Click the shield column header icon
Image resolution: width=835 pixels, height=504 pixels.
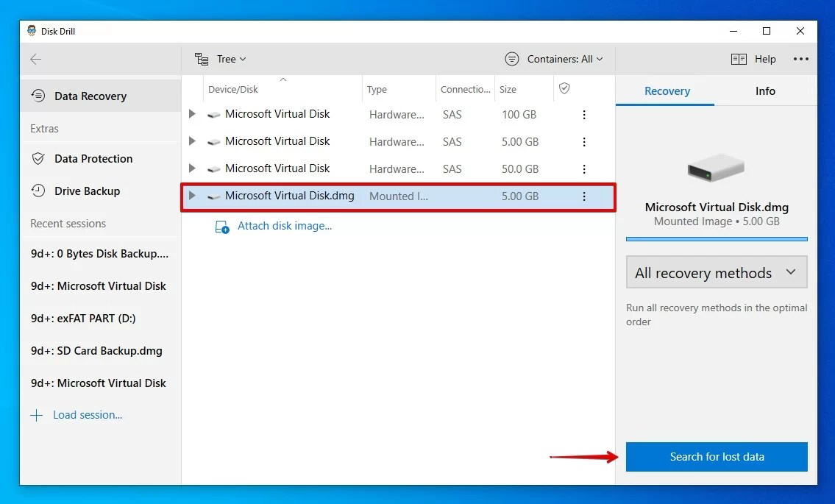pos(564,88)
